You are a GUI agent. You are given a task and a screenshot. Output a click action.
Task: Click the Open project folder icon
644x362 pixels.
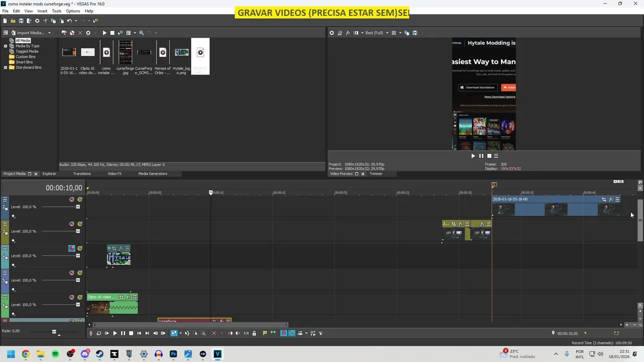coord(13,21)
